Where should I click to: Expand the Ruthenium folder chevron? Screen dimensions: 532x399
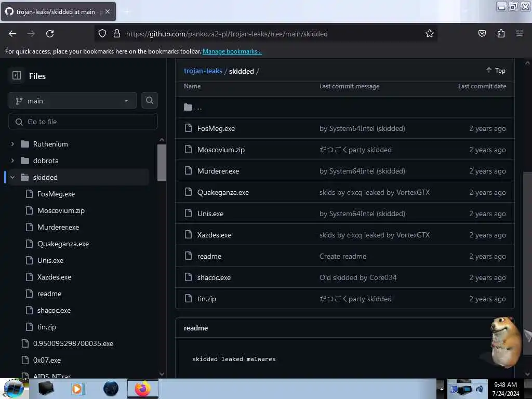pos(12,144)
